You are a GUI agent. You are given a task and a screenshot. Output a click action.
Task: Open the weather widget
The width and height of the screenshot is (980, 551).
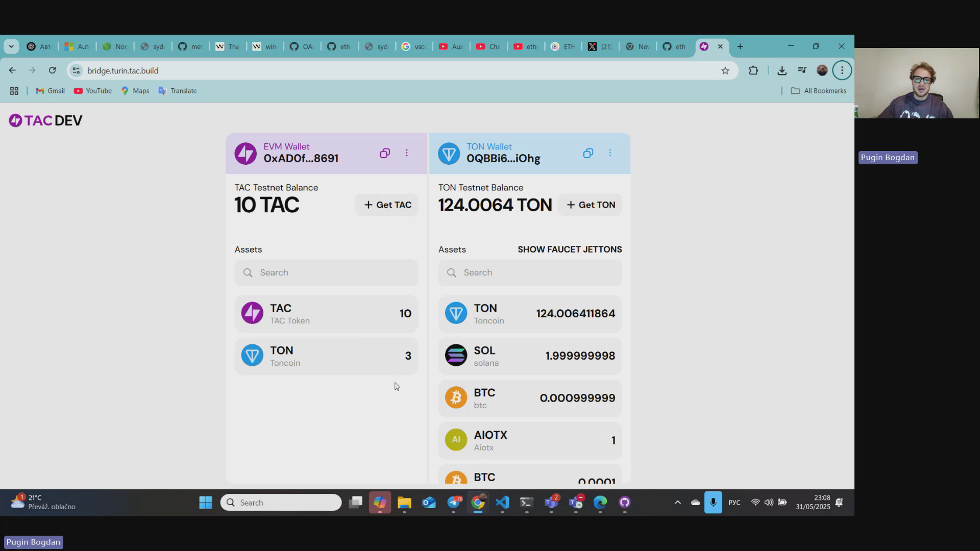[x=43, y=502]
